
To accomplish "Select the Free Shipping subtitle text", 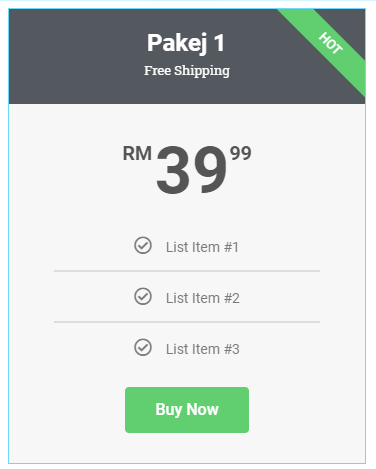I will tap(187, 71).
